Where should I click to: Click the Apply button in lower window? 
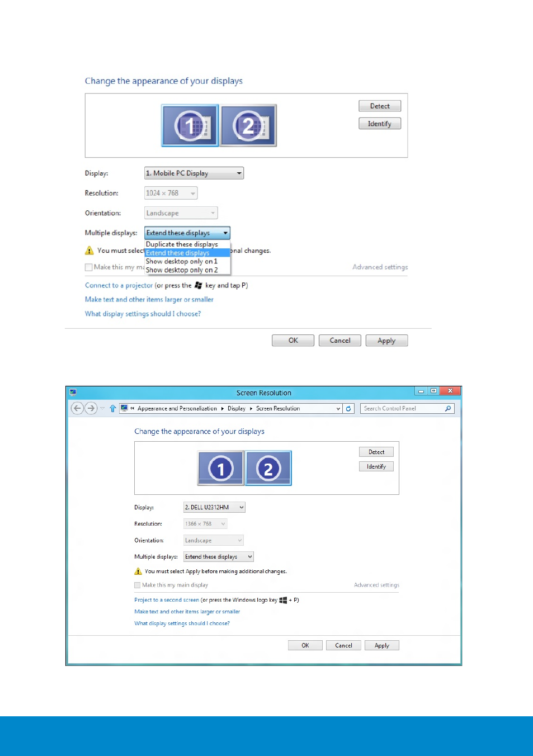[x=382, y=645]
